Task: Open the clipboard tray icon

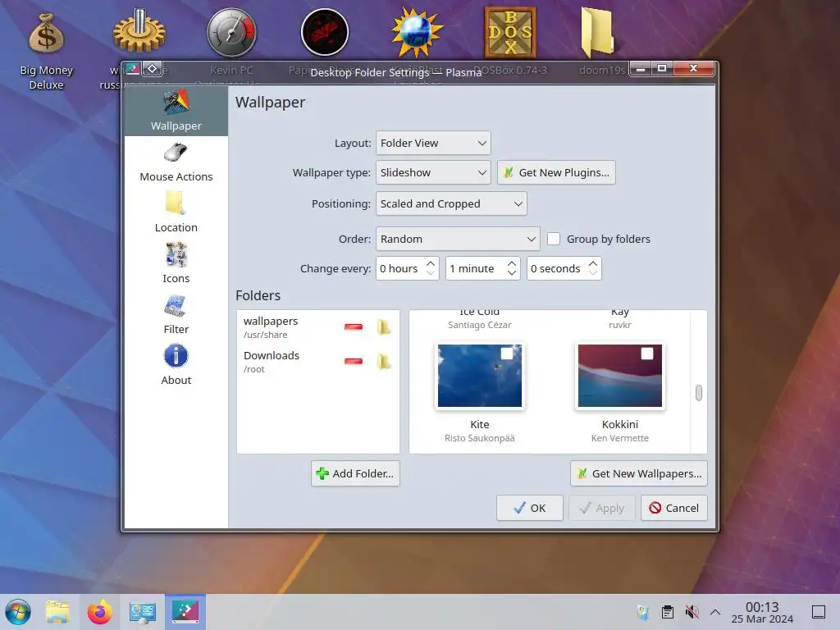Action: point(668,612)
